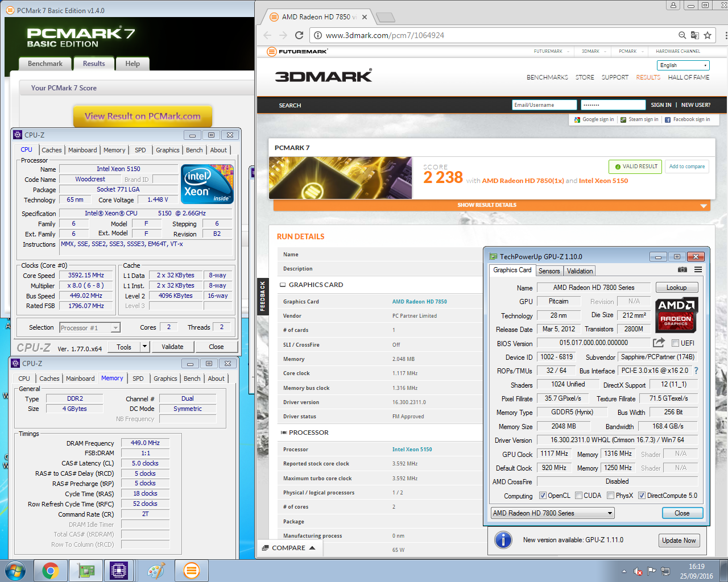The image size is (728, 582).
Task: Show hidden tray icons arrow
Action: pos(624,571)
